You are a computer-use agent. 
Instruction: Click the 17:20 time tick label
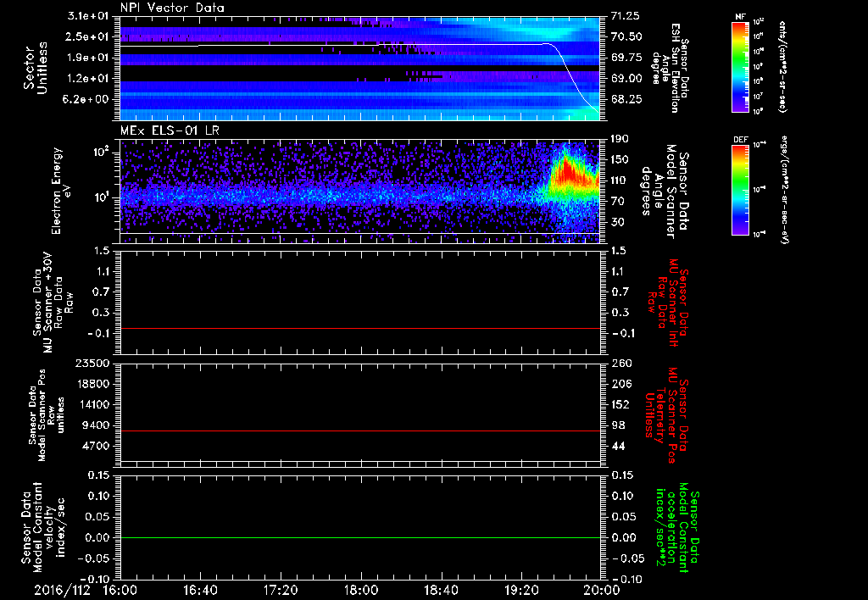point(281,590)
